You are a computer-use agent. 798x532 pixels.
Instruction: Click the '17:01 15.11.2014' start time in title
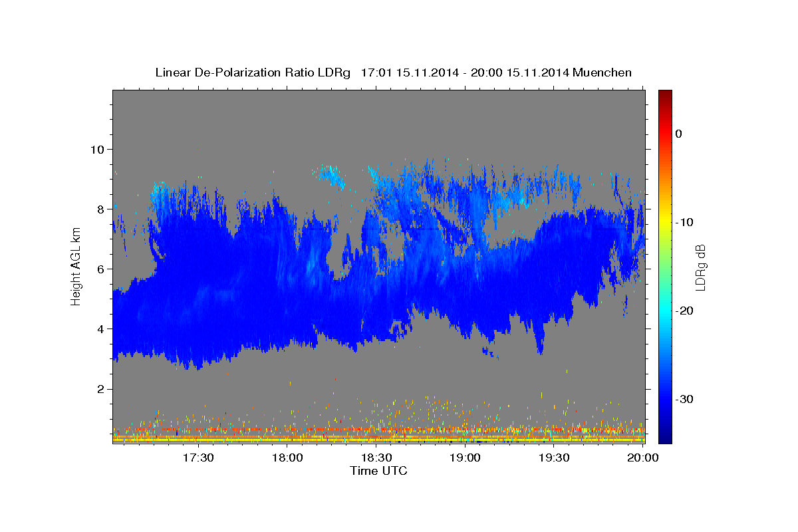coord(410,72)
